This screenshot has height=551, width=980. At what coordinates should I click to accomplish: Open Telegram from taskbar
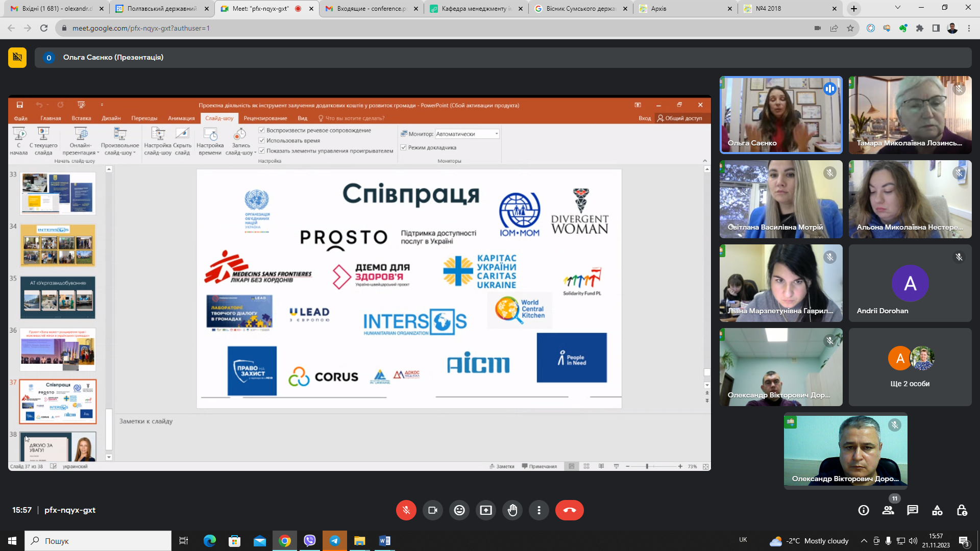(335, 541)
